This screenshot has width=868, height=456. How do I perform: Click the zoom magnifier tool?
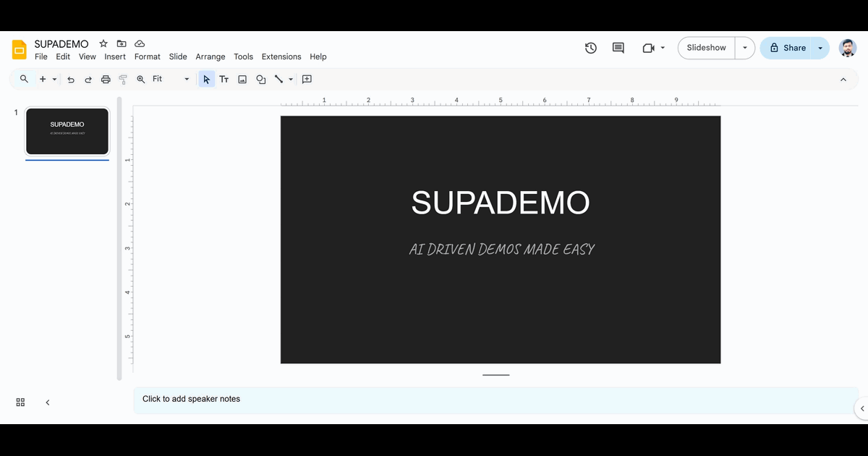(141, 79)
